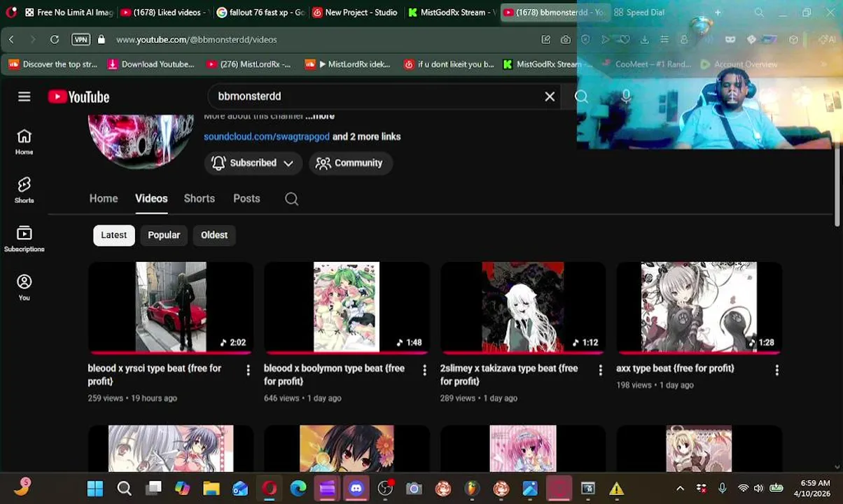Play the axx type beat thumbnail
Screen dimensions: 843x504
pos(699,307)
